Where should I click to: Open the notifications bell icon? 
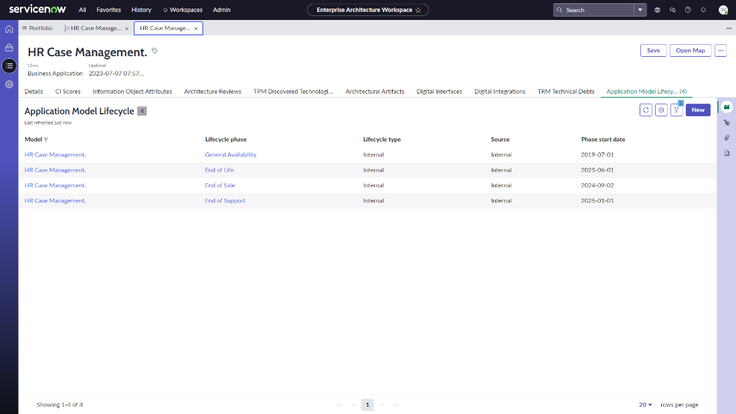[703, 10]
